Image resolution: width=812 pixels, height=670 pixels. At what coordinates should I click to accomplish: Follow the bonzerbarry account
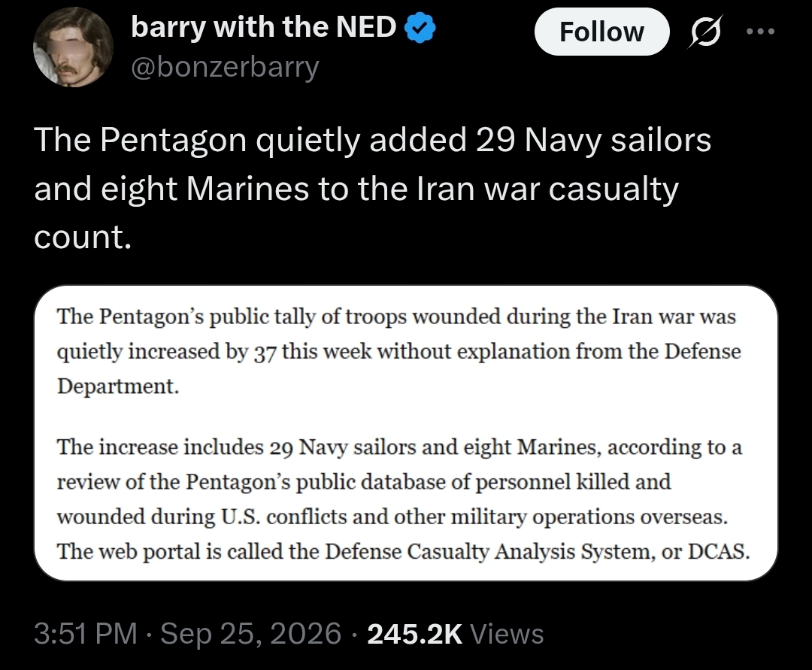pyautogui.click(x=601, y=32)
